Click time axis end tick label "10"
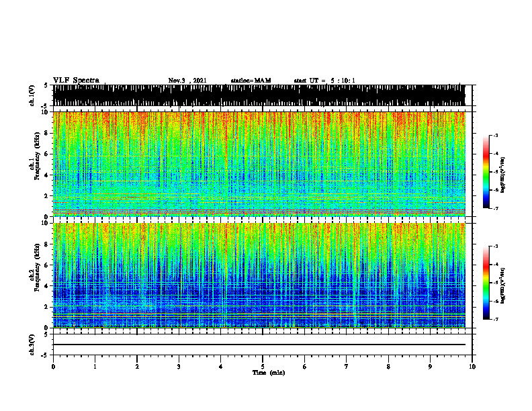 [x=472, y=367]
